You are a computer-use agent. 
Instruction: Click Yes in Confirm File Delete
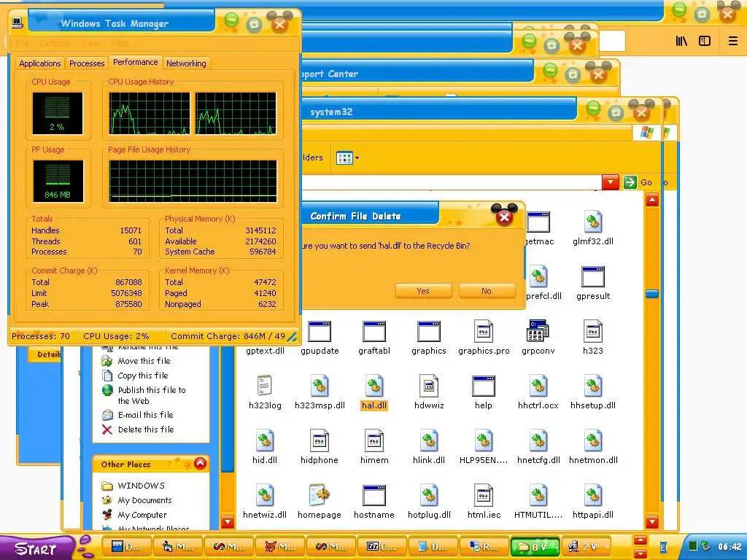pos(423,291)
